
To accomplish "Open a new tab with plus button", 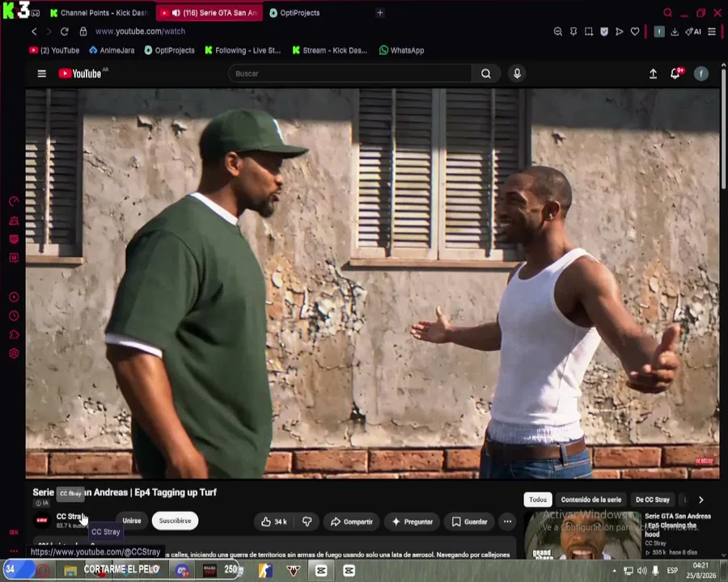I will point(380,13).
